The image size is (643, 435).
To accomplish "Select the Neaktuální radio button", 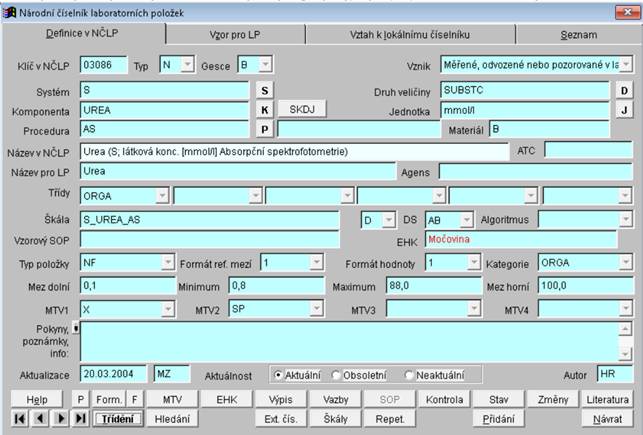I will tap(409, 374).
